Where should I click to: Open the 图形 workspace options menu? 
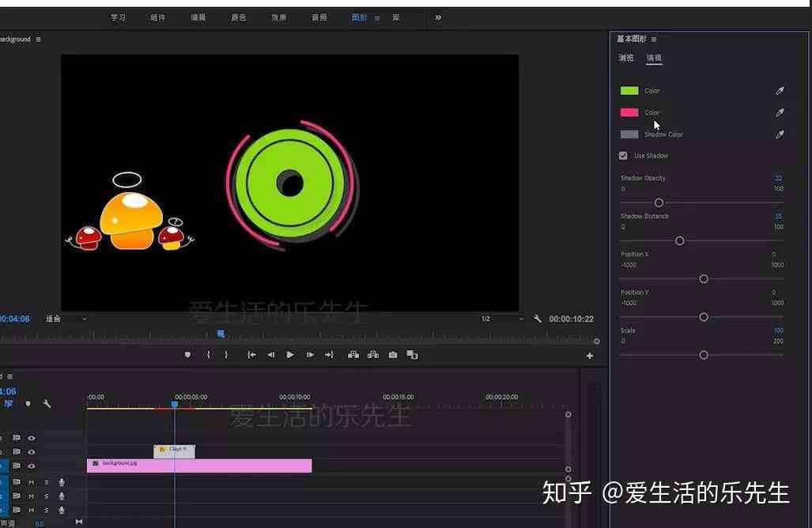pos(376,18)
